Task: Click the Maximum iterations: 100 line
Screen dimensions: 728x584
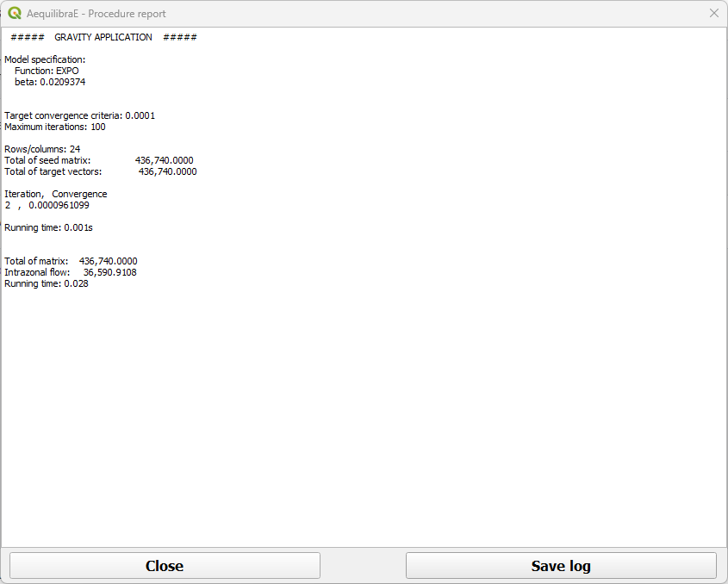Action: pos(55,127)
